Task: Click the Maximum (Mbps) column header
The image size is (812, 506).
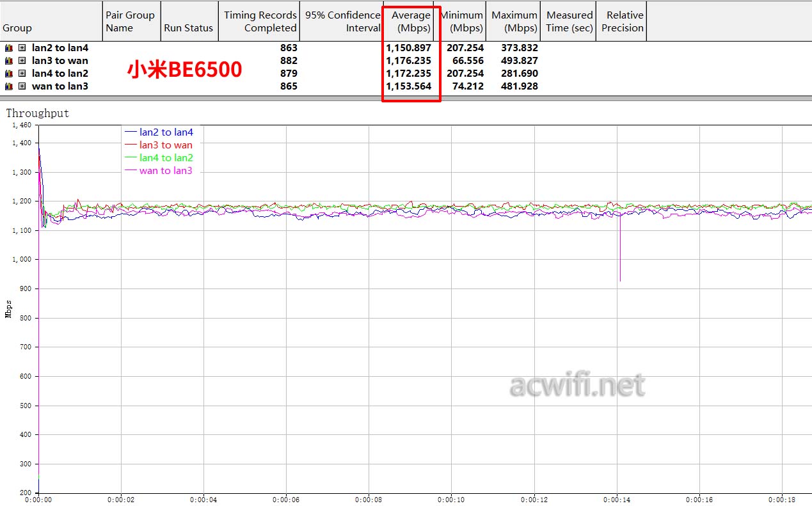Action: [x=514, y=21]
